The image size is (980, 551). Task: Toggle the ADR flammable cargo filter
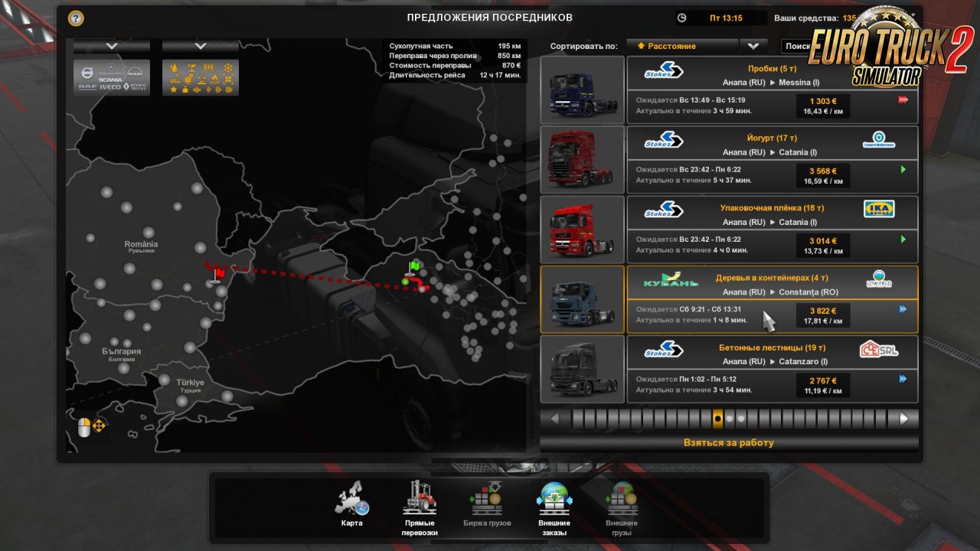[214, 79]
